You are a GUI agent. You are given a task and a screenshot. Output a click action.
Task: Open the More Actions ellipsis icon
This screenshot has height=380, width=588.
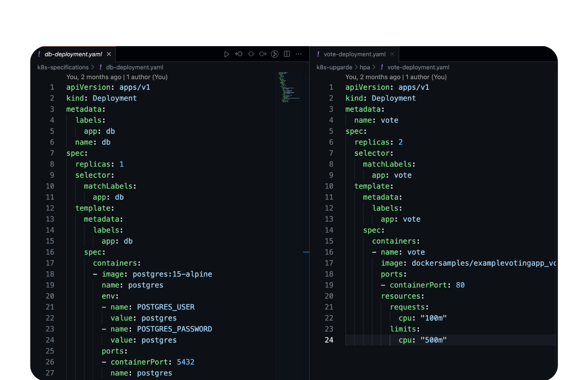299,53
